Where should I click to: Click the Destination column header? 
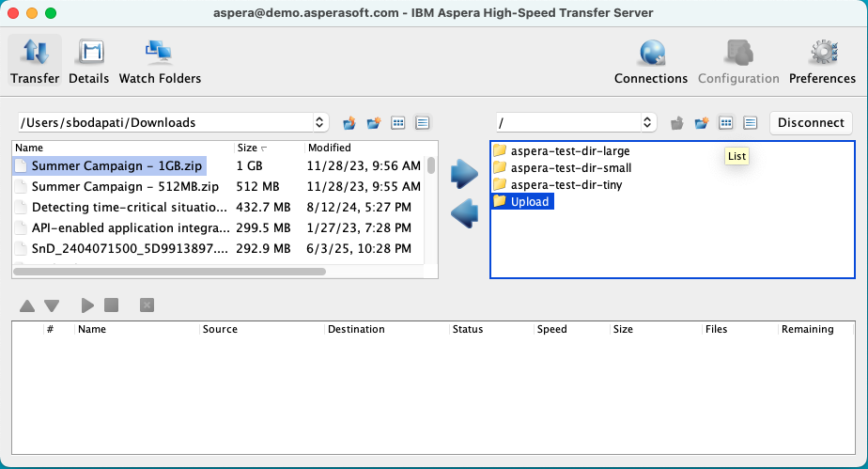click(x=386, y=329)
